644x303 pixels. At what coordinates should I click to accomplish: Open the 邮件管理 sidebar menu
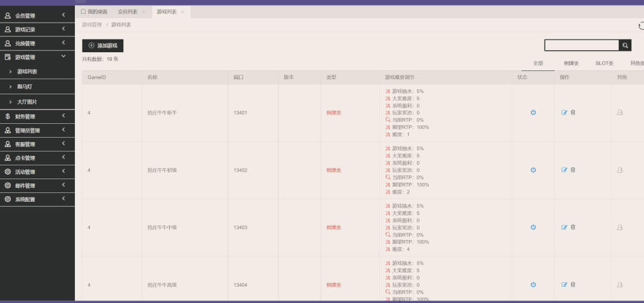(37, 185)
